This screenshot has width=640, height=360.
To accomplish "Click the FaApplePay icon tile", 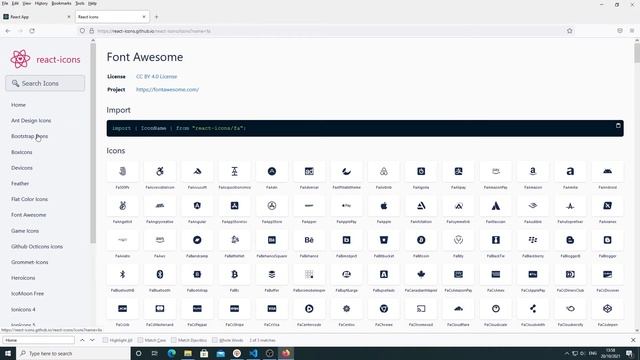I will pos(347,206).
